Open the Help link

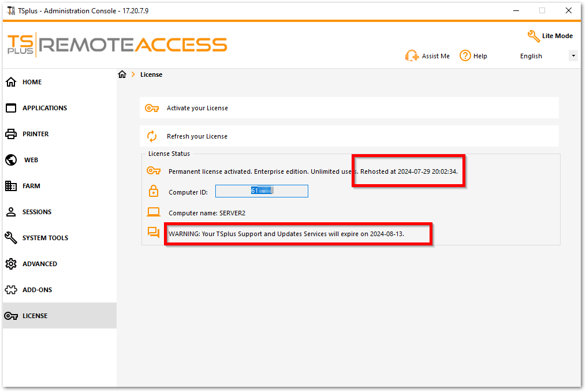pos(473,56)
